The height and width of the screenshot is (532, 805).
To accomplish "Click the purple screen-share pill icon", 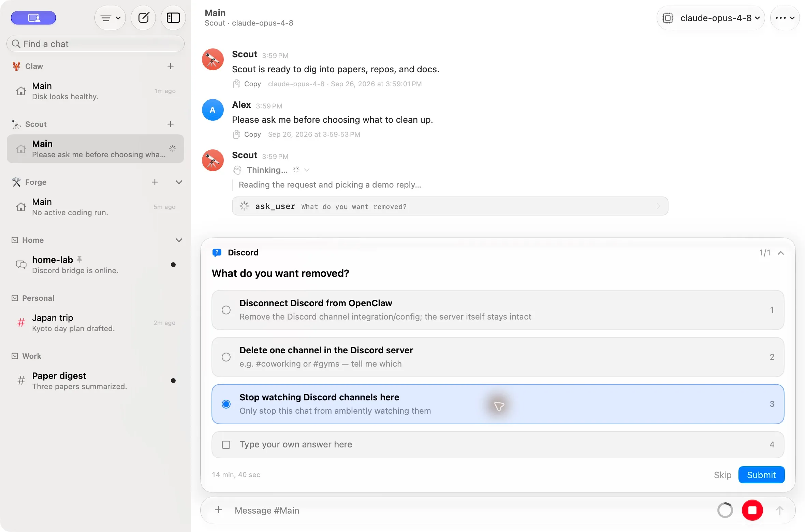I will pos(33,18).
